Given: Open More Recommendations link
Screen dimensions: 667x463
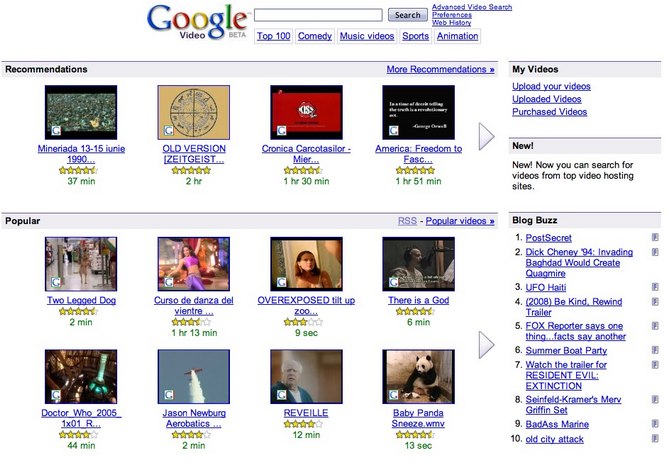Looking at the screenshot, I should click(x=440, y=69).
